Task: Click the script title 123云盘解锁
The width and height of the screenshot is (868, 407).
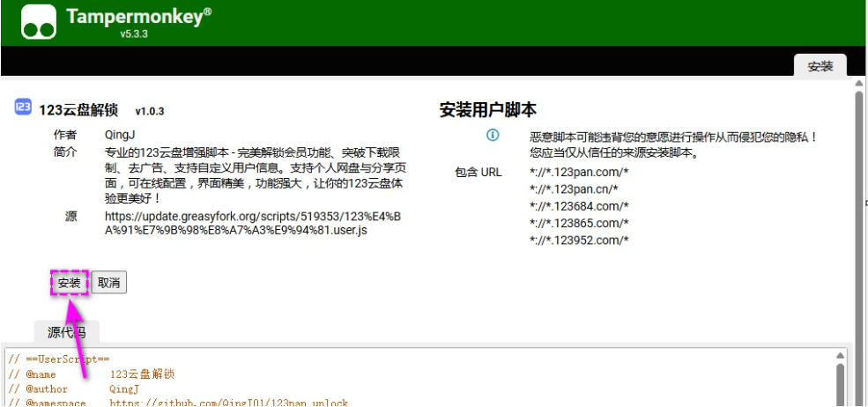Action: 78,110
